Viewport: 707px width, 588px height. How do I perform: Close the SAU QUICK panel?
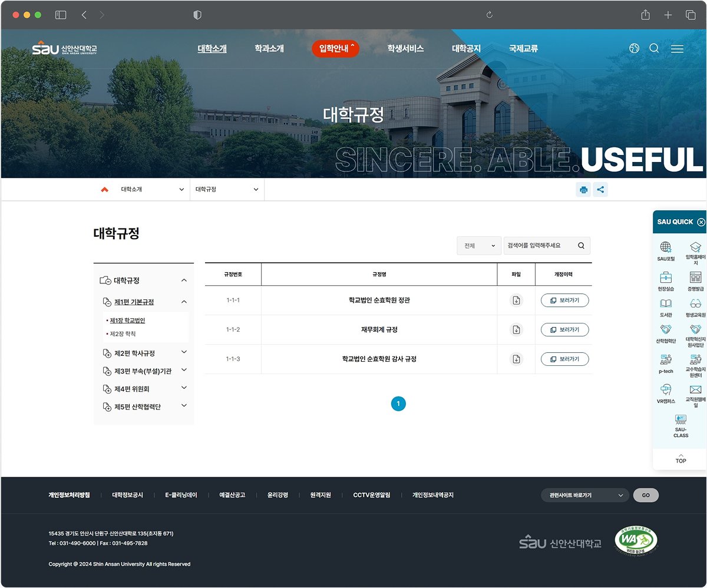[701, 222]
